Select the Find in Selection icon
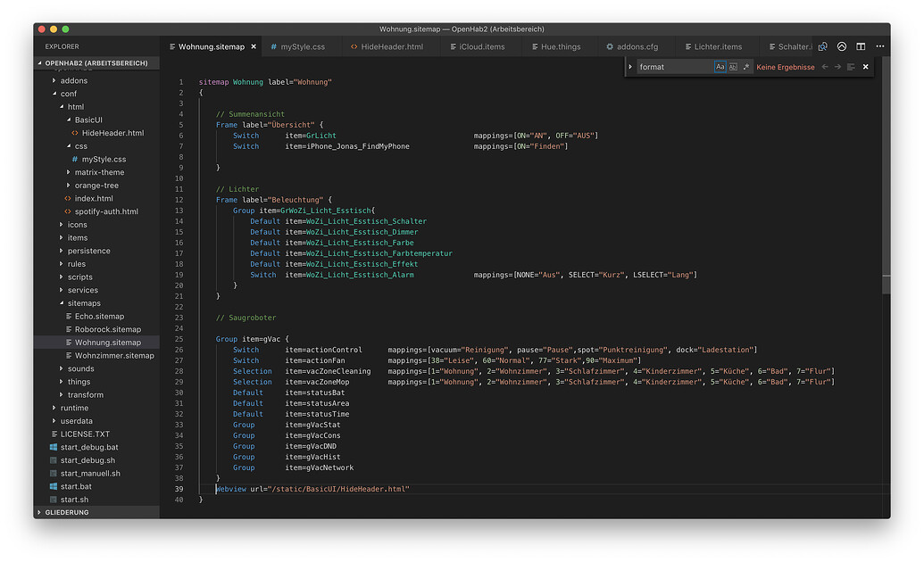 click(x=851, y=66)
